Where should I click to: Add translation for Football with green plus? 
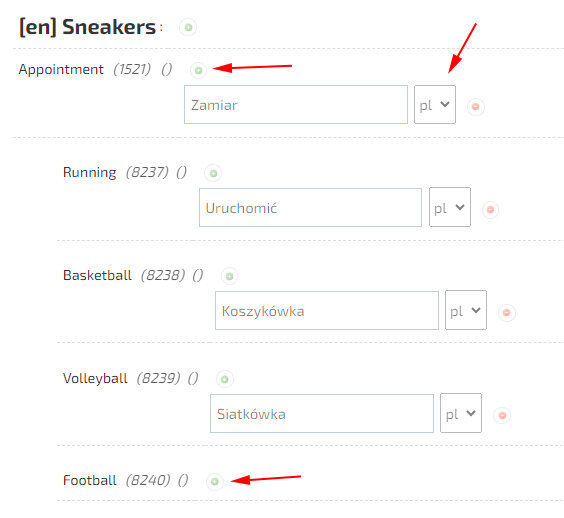(215, 482)
